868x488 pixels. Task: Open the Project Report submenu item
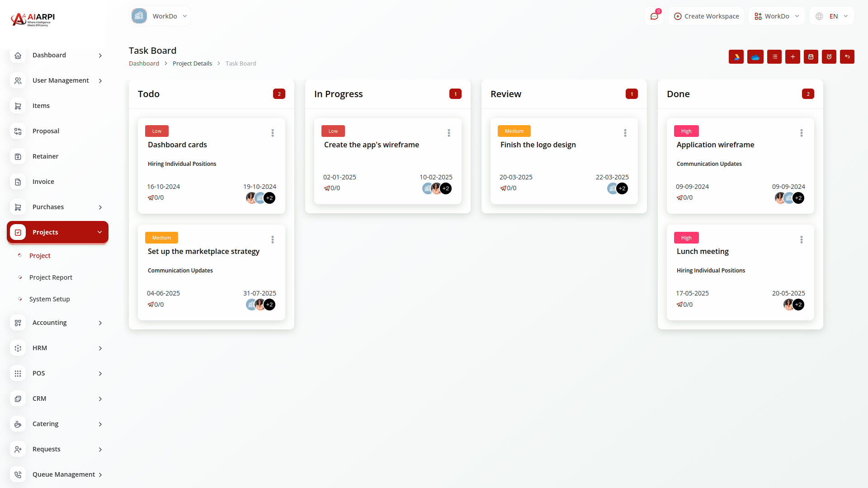(x=51, y=277)
